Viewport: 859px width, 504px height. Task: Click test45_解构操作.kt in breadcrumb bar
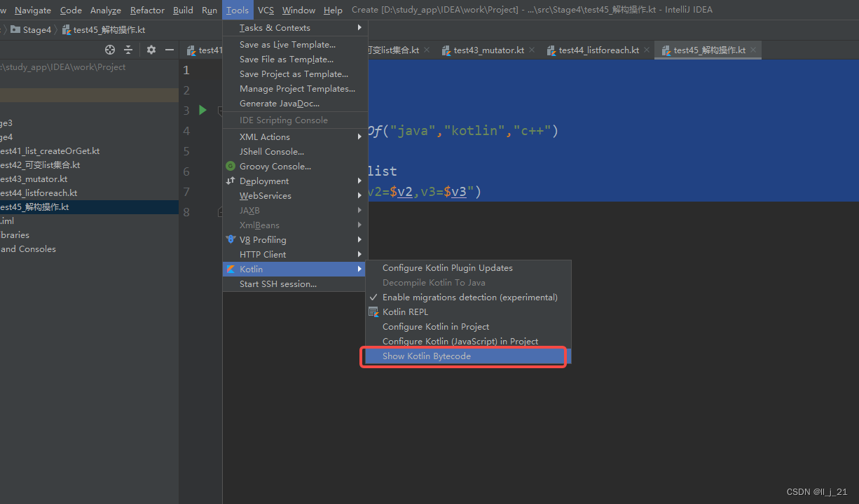tap(109, 30)
